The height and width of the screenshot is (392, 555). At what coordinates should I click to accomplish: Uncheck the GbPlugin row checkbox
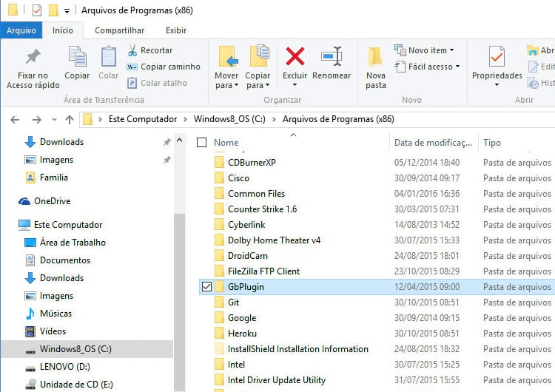[206, 286]
